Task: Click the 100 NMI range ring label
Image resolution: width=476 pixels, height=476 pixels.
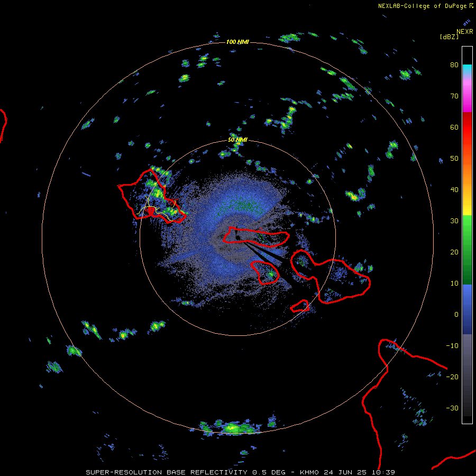Action: [x=237, y=42]
